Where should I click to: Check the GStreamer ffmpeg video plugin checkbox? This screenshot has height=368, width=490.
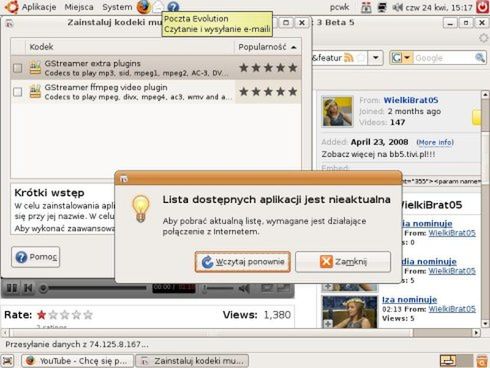[18, 92]
